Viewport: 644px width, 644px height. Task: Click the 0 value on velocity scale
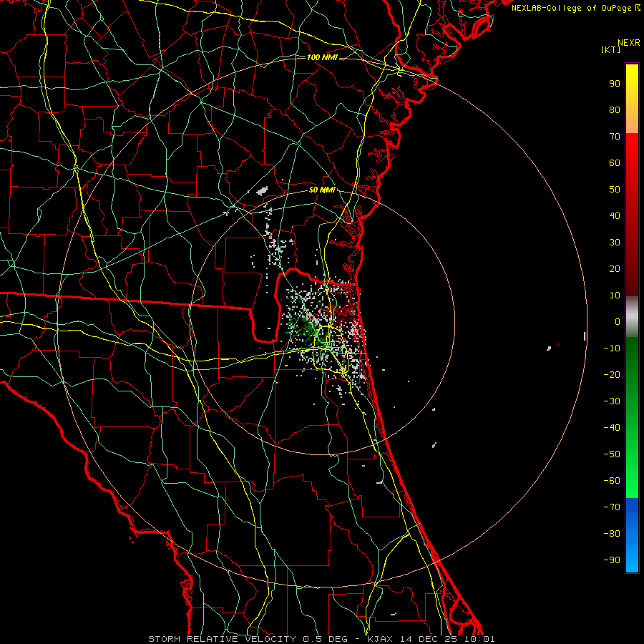(x=618, y=321)
